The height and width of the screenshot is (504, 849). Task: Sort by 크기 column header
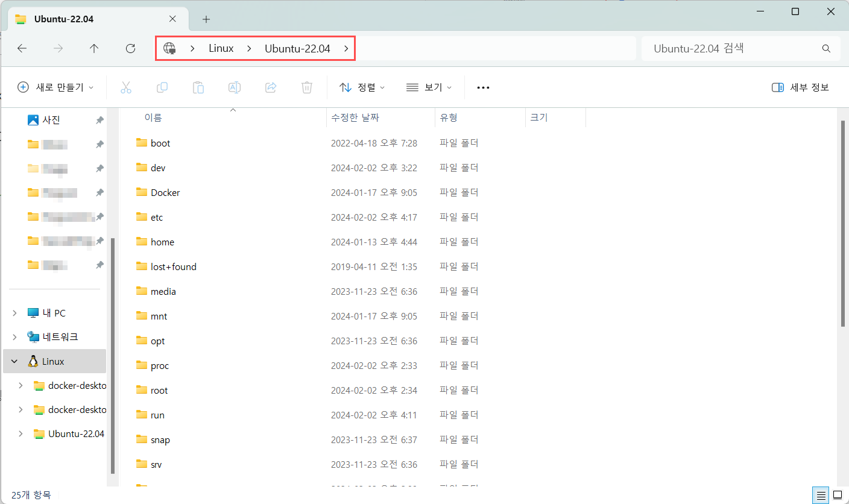click(x=539, y=118)
